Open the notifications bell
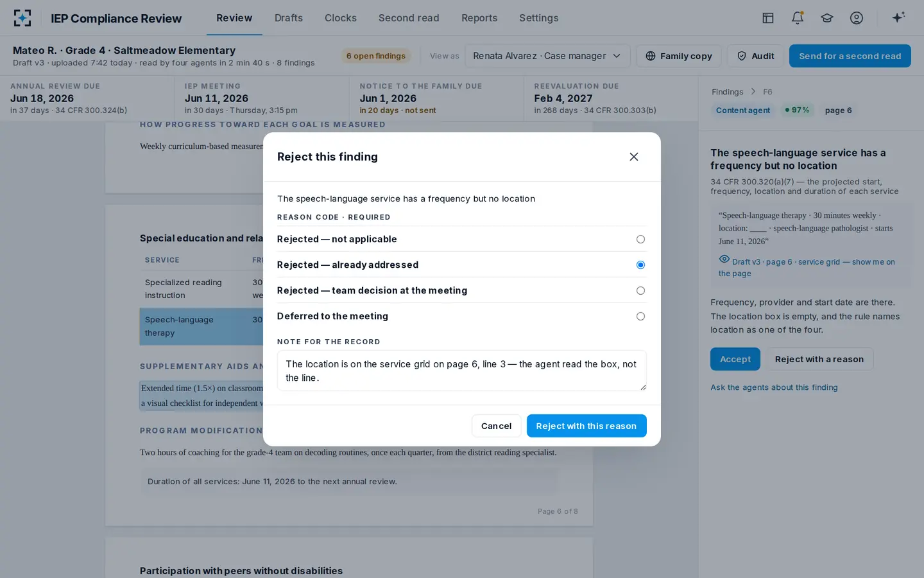 coord(798,18)
